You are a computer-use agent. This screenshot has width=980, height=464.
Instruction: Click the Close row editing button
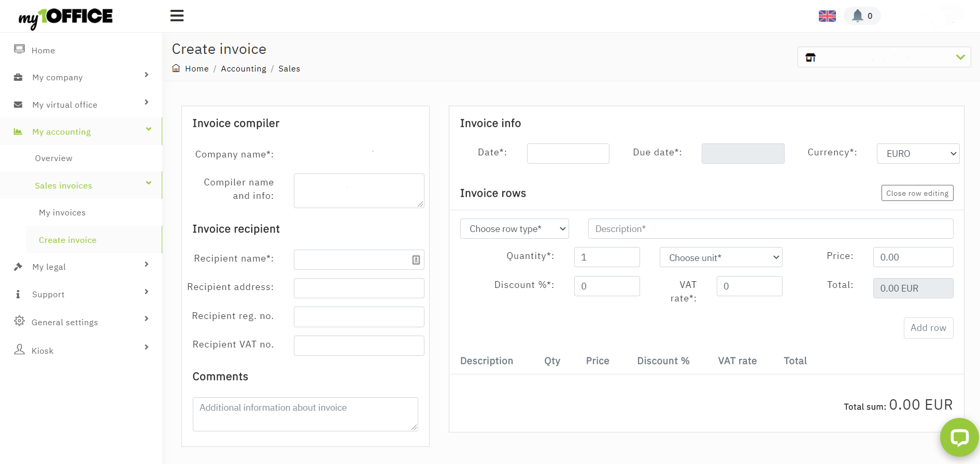point(917,193)
